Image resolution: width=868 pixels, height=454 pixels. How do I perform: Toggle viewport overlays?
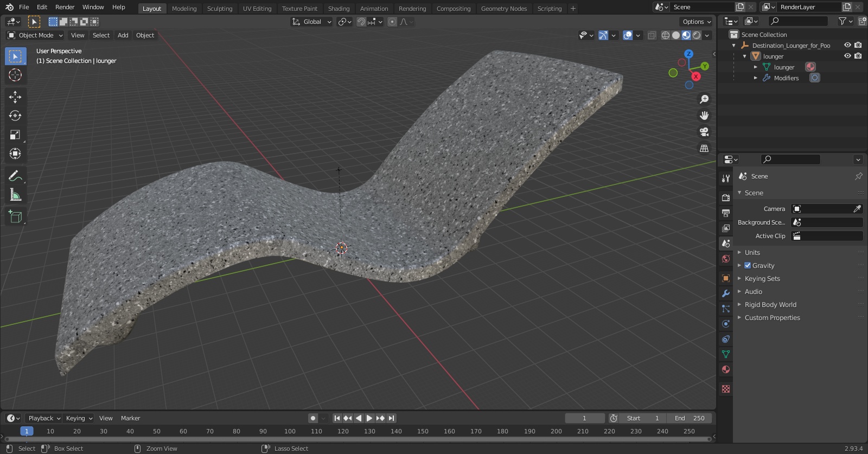click(628, 35)
